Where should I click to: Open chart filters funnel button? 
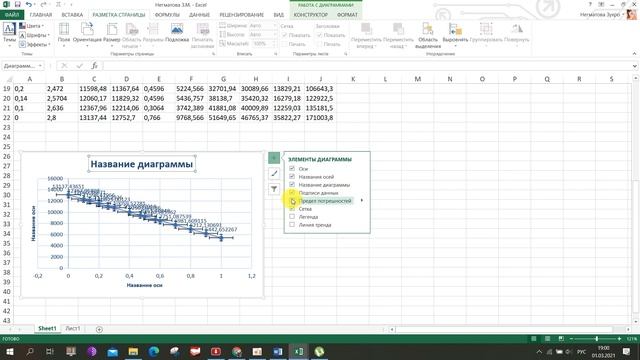[274, 189]
